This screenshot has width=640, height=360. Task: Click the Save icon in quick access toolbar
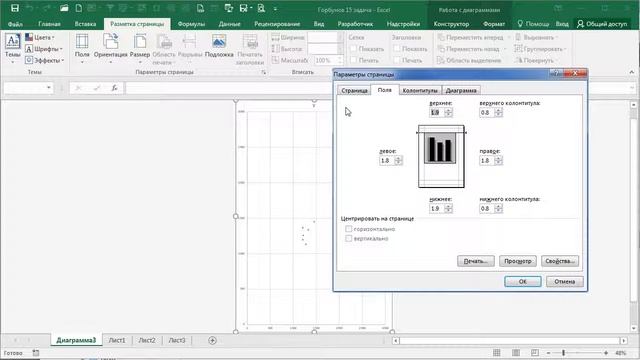coord(15,8)
